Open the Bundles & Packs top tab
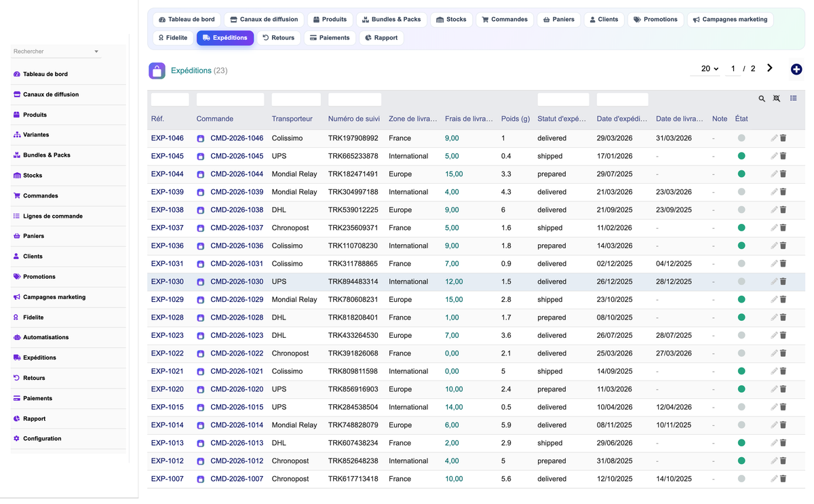This screenshot has height=504, width=814. pos(392,20)
